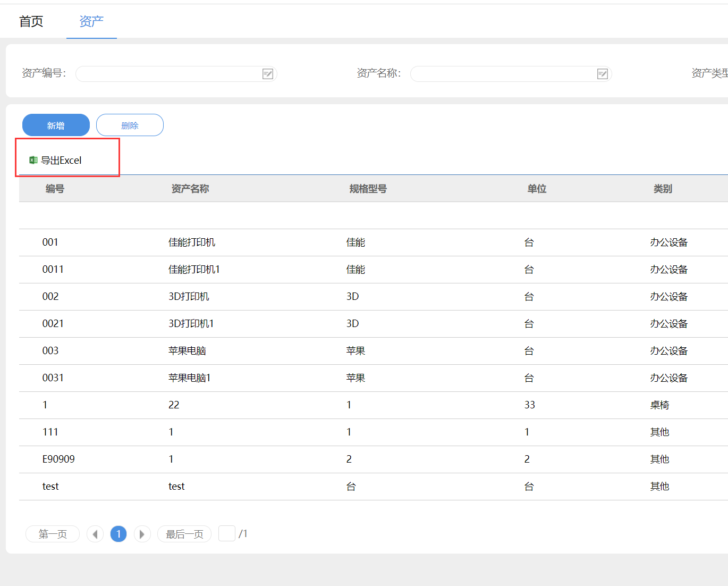Click the 第一页 pagination button
This screenshot has height=586, width=728.
(x=53, y=534)
